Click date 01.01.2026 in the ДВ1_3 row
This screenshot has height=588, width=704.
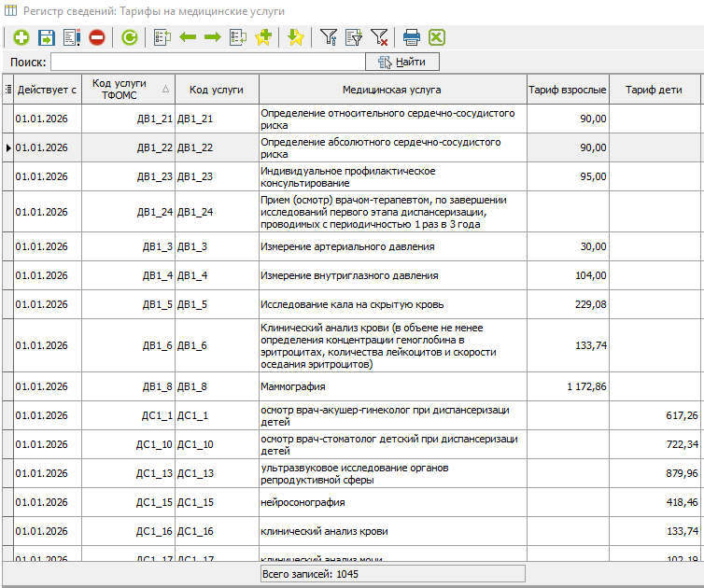[47, 246]
